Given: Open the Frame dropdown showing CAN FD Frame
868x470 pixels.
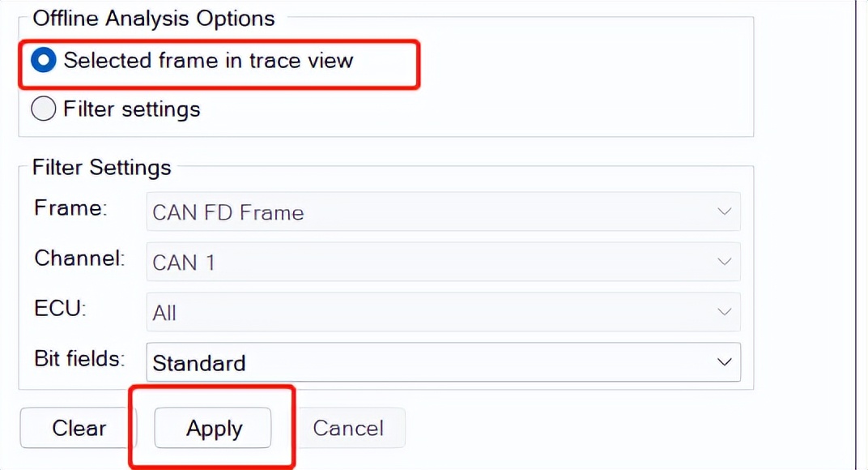Looking at the screenshot, I should (429, 212).
